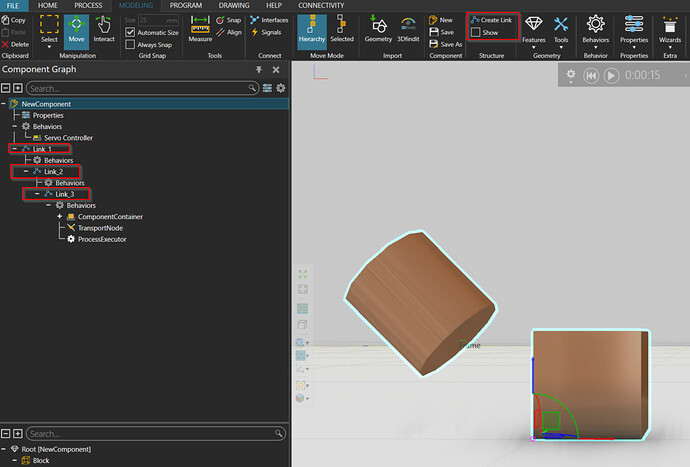Open Properties menu in ribbon

coord(634,32)
